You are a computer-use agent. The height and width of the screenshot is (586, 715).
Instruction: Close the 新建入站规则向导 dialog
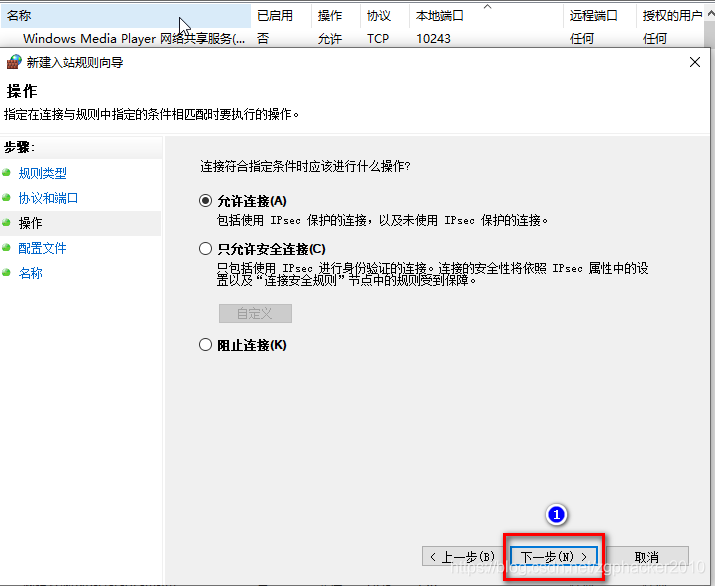pos(695,62)
